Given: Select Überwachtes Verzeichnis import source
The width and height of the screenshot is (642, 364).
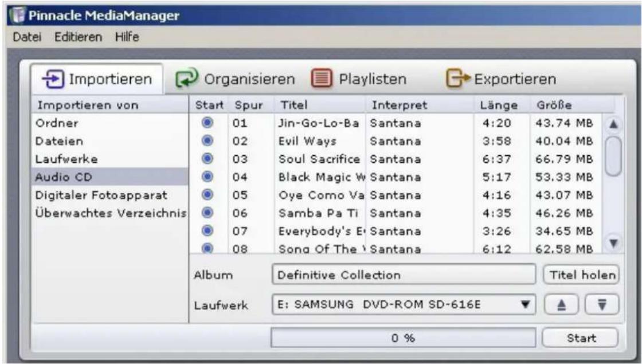Looking at the screenshot, I should pyautogui.click(x=109, y=213).
